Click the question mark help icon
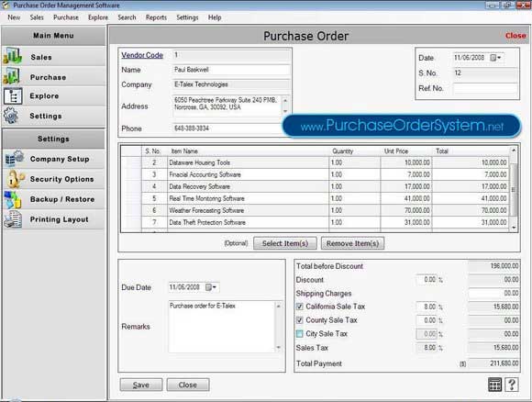 click(512, 385)
